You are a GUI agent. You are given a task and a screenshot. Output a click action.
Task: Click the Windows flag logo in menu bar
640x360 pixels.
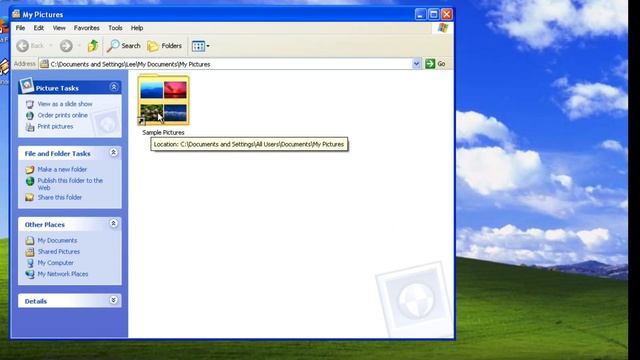click(x=443, y=28)
